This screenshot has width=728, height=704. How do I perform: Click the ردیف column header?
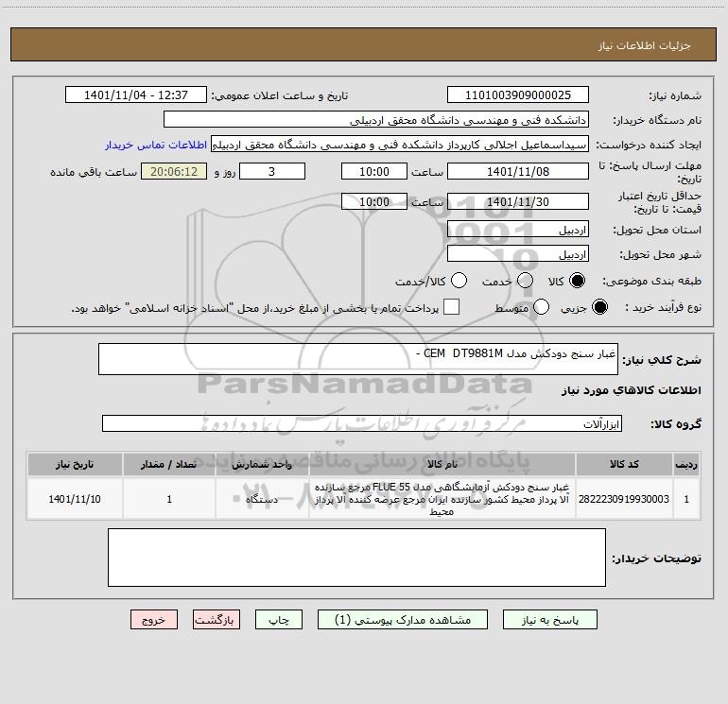tap(686, 464)
